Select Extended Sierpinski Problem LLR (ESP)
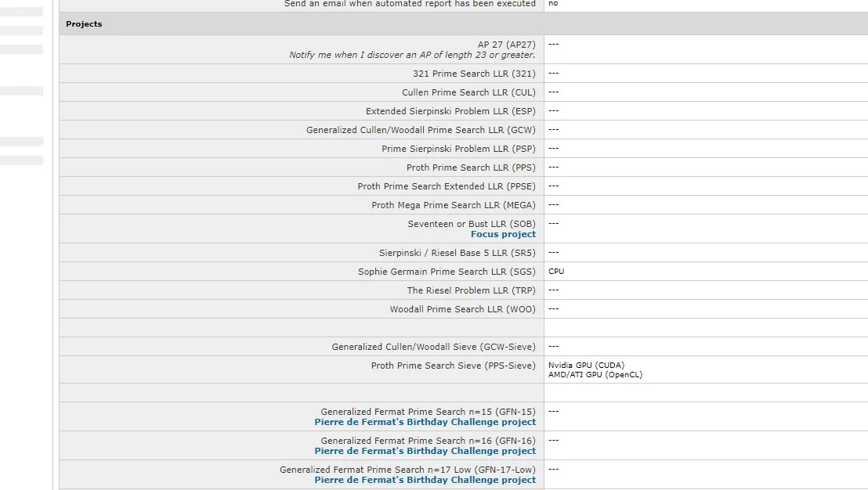The image size is (868, 490). 450,111
